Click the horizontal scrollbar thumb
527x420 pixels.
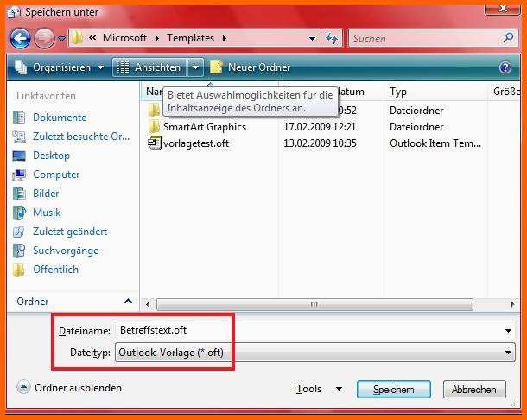(314, 305)
